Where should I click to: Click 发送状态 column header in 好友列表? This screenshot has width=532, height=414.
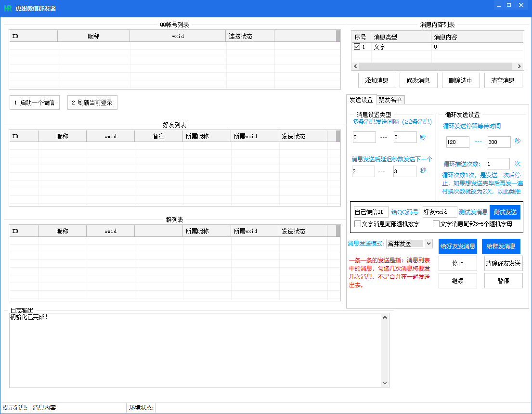303,136
